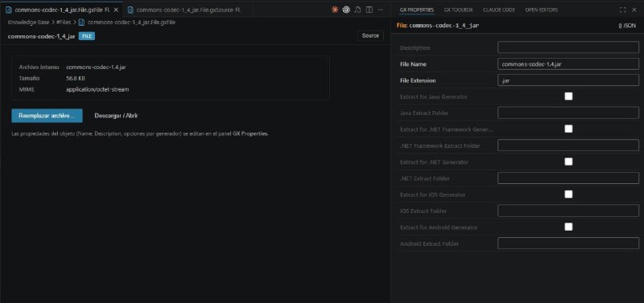Click Descargar / Abrir
The image size is (644, 303).
point(116,116)
